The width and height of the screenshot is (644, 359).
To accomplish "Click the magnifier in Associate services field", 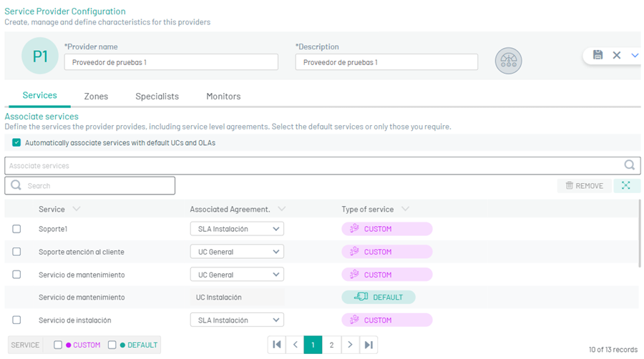I will [629, 165].
